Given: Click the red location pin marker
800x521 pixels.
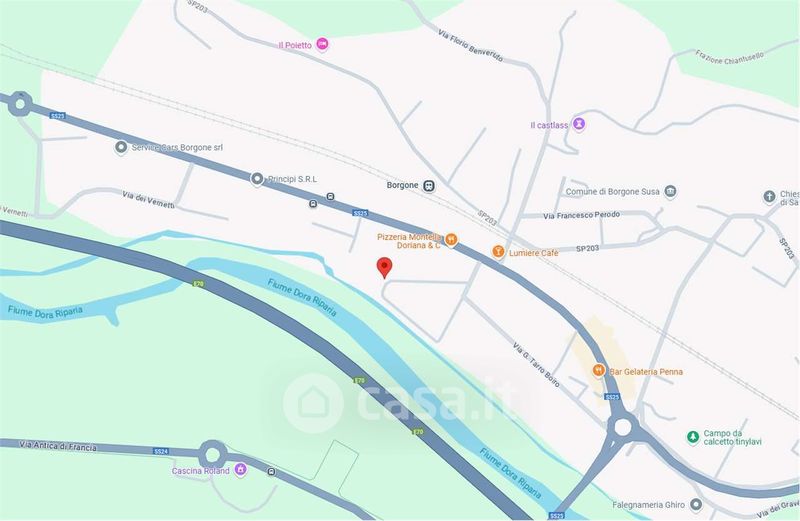Looking at the screenshot, I should tap(384, 267).
